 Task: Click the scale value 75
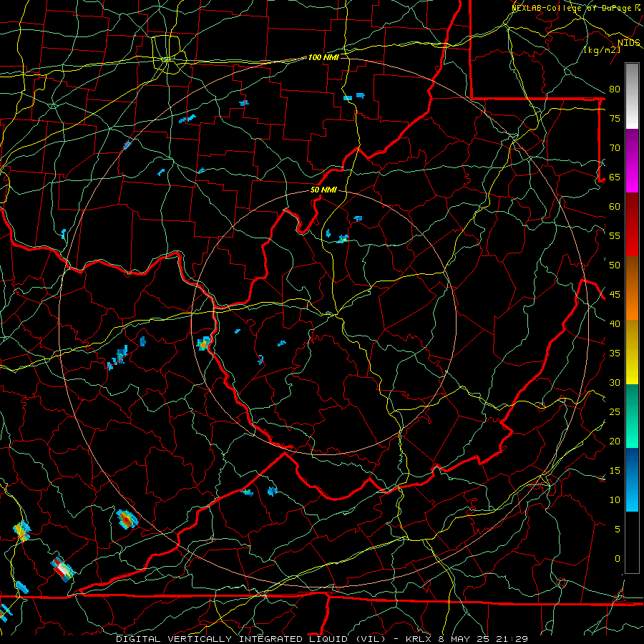coord(615,118)
